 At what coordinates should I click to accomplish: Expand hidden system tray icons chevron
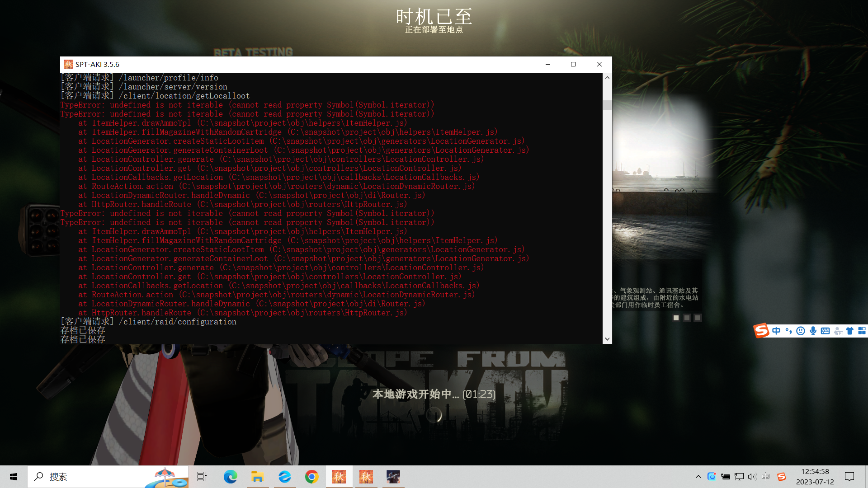(698, 477)
